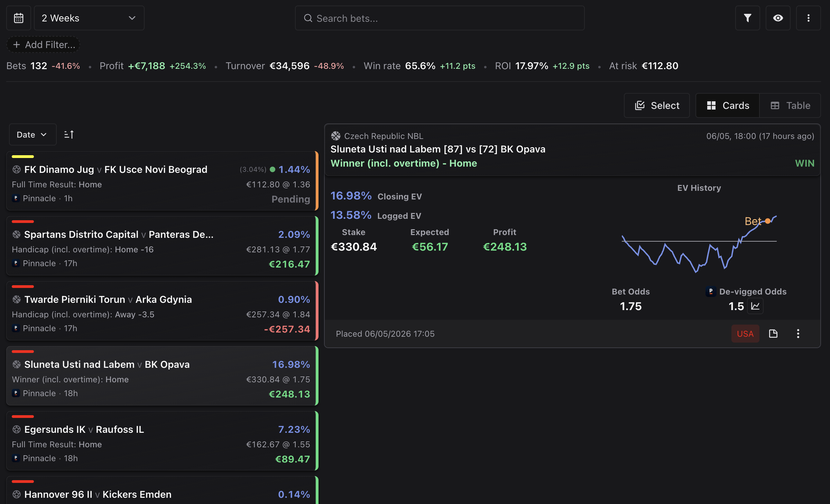Click the basketball icon on Spartans card

tap(16, 234)
